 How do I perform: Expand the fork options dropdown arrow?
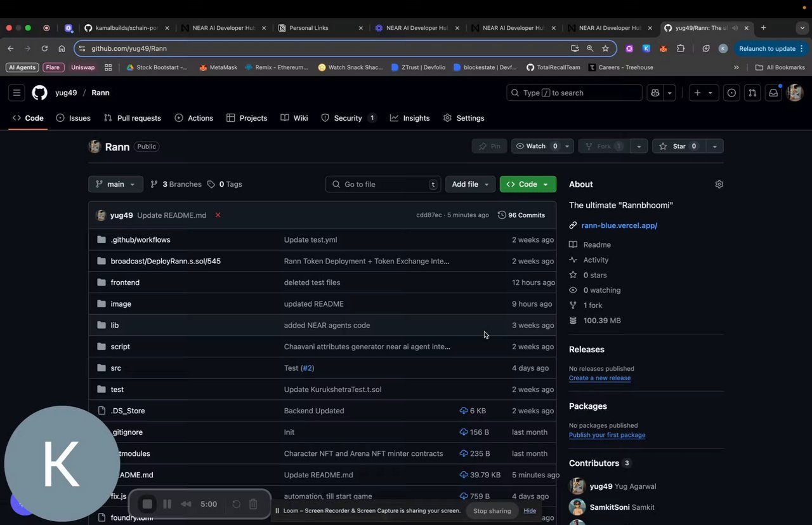tap(639, 146)
